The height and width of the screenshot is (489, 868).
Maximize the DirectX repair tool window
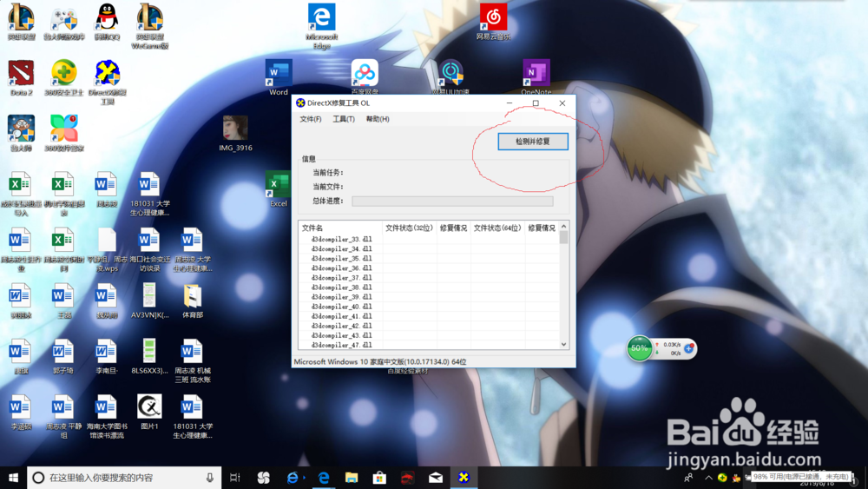pos(536,103)
